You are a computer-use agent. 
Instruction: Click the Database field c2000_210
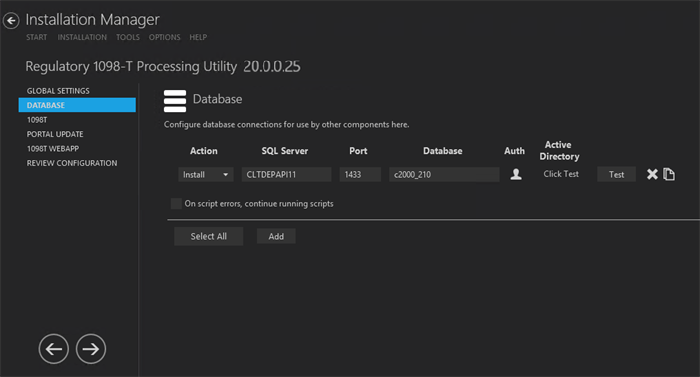click(444, 175)
